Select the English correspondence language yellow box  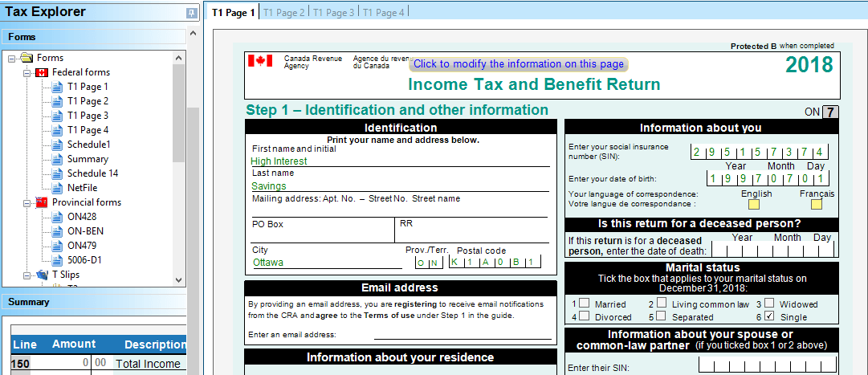754,204
